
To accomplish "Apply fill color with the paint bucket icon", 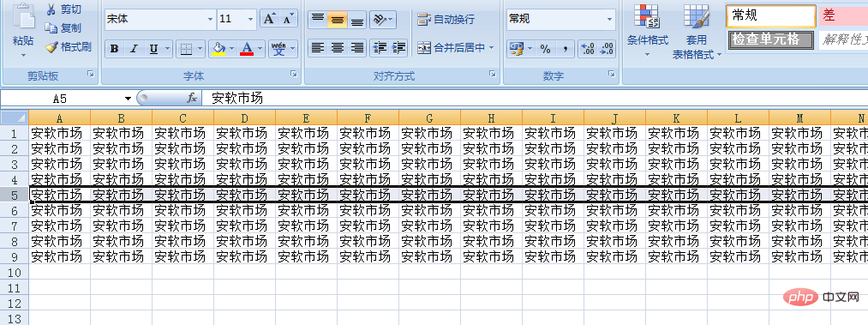I will click(x=219, y=49).
